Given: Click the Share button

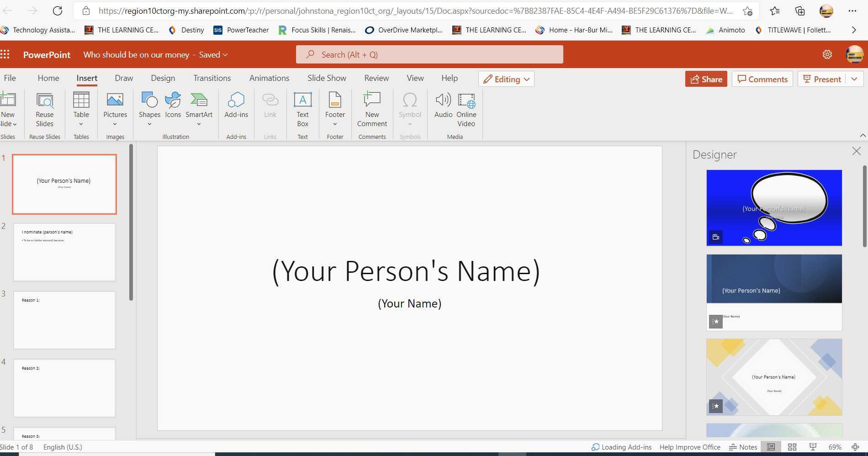Looking at the screenshot, I should tap(706, 79).
